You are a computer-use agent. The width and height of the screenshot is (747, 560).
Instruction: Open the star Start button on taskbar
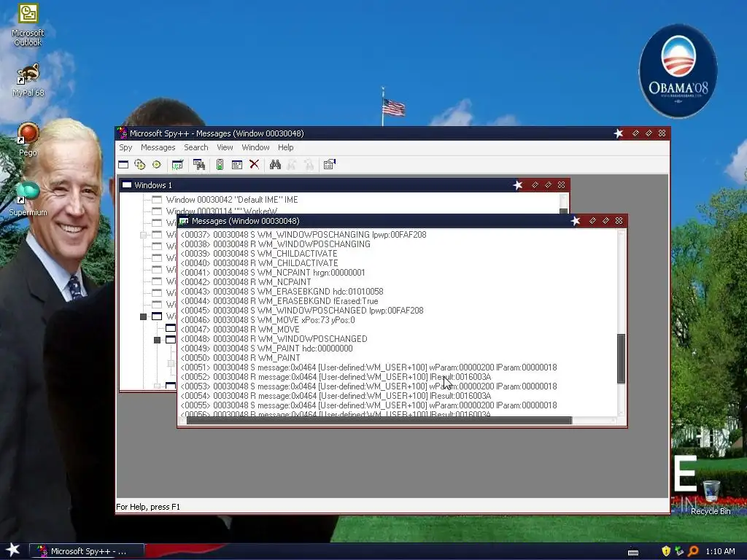click(x=13, y=551)
